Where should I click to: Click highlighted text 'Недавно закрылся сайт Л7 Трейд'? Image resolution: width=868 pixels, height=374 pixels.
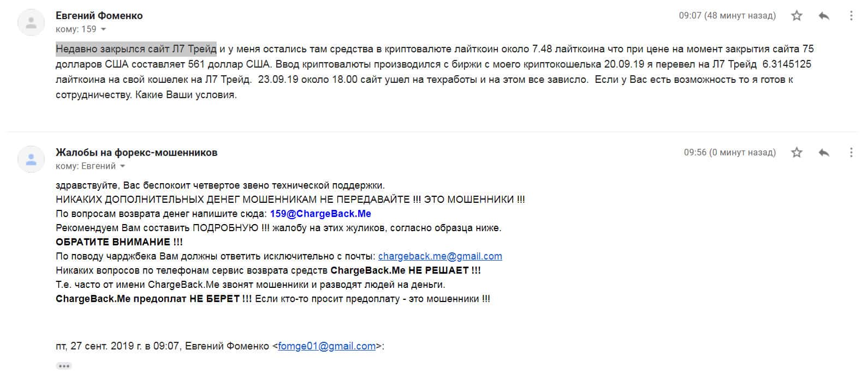pyautogui.click(x=136, y=49)
